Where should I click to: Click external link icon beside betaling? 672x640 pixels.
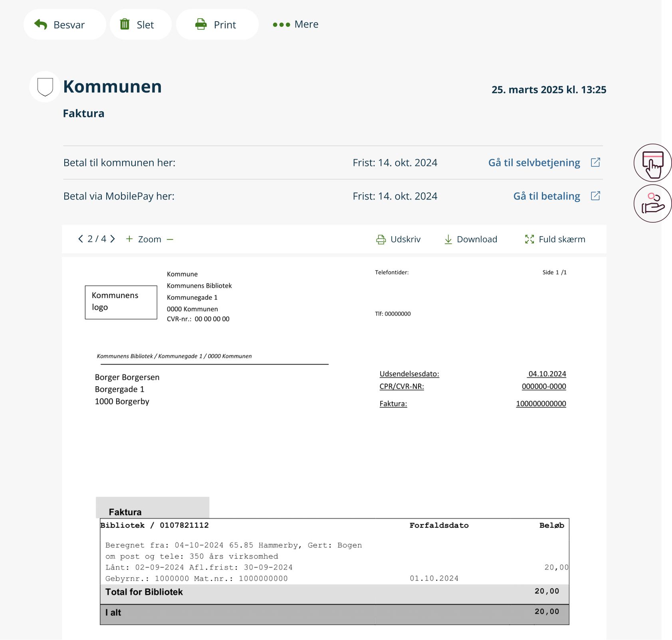(595, 196)
